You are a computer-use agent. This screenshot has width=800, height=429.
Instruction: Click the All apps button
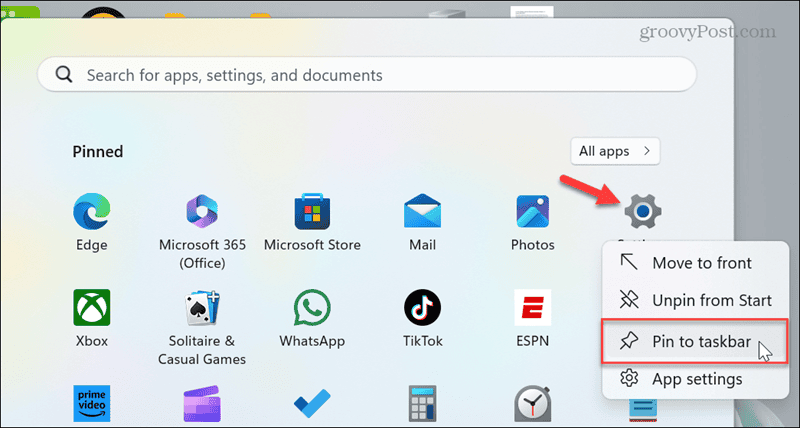(615, 151)
